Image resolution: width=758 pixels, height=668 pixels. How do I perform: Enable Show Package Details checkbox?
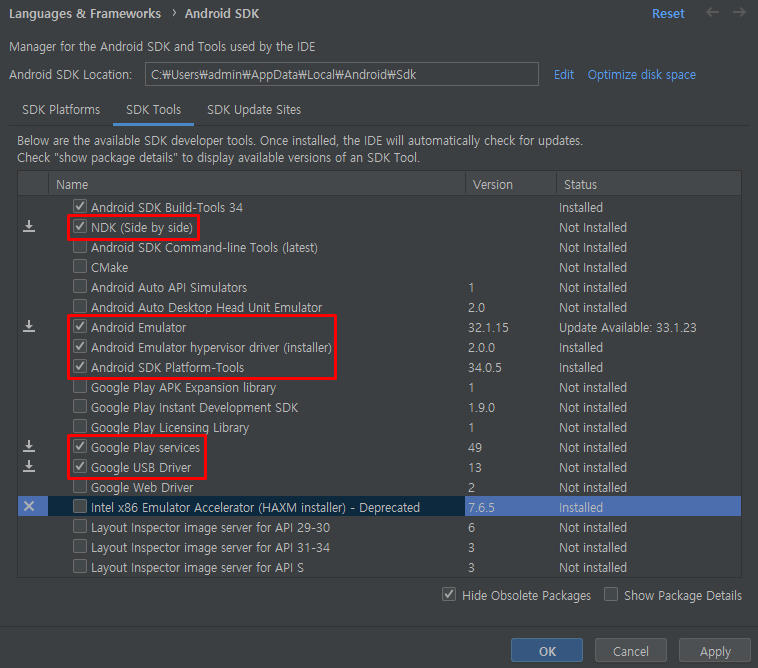611,595
